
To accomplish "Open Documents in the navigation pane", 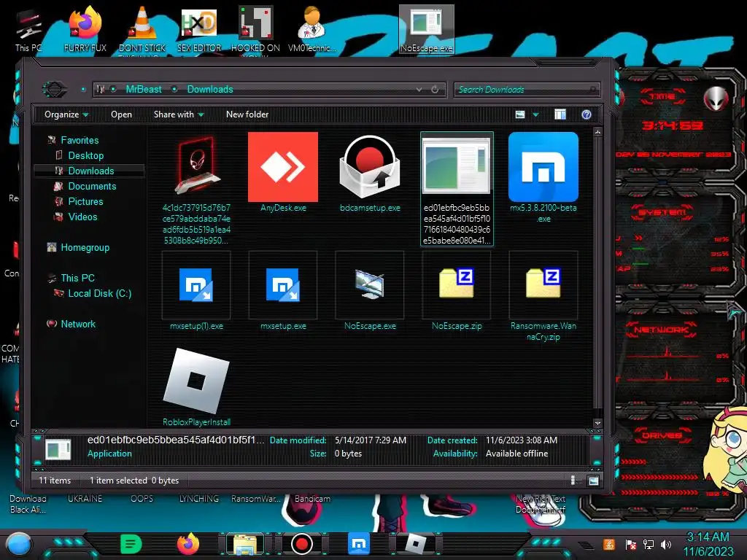I will (92, 186).
